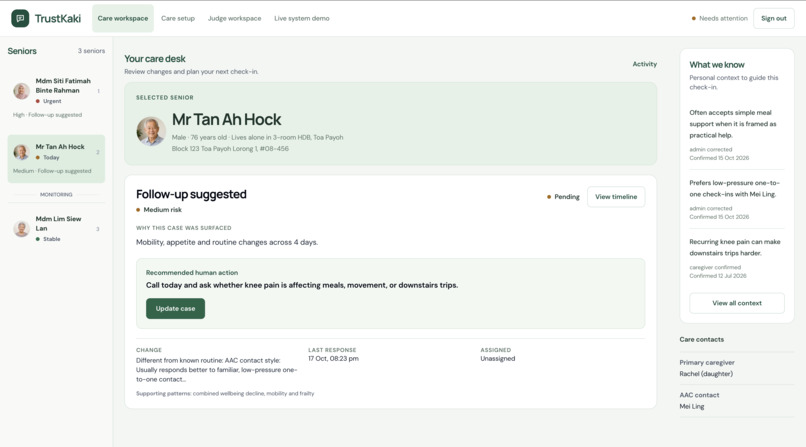The image size is (806, 447).
Task: Click Mdm Siti Fatimah's avatar photo
Action: pos(21,91)
